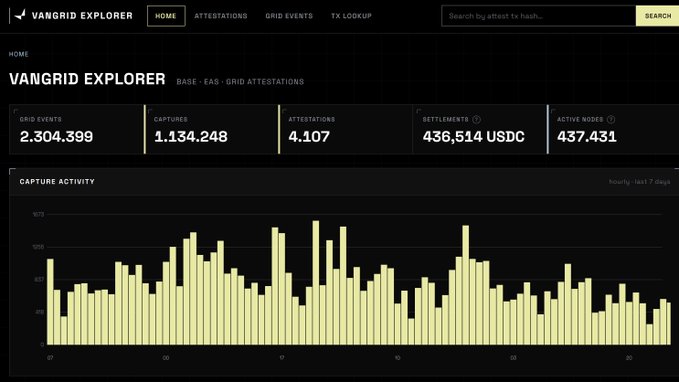This screenshot has height=382, width=679.
Task: Click the first bar of capture chart
Action: click(x=50, y=302)
